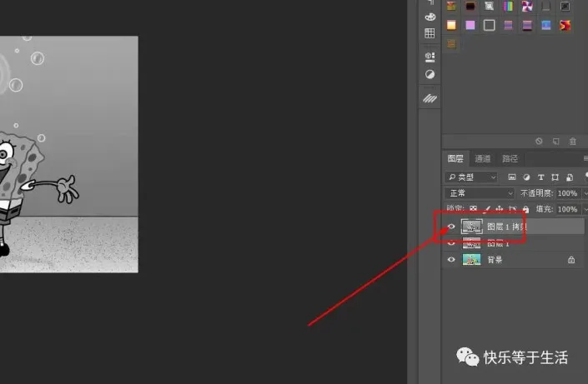Hide the 图层 1 拷贝 layer
588x384 pixels.
click(x=451, y=227)
